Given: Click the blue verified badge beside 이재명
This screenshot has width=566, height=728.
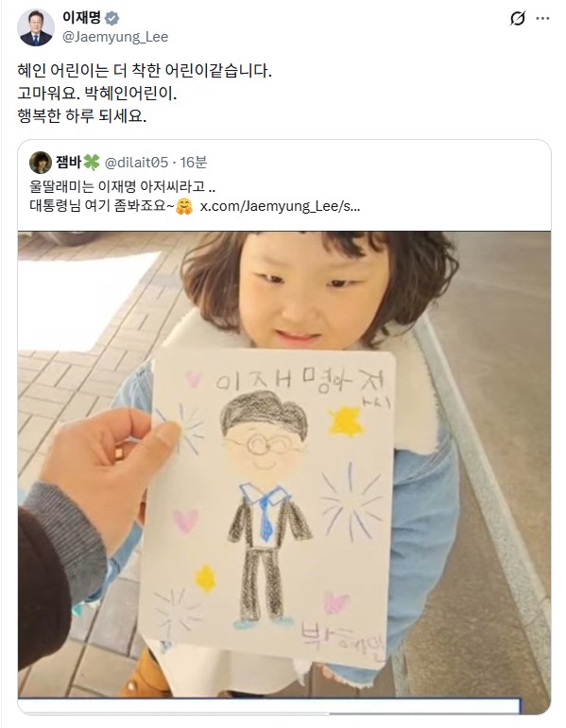Looking at the screenshot, I should point(111,18).
